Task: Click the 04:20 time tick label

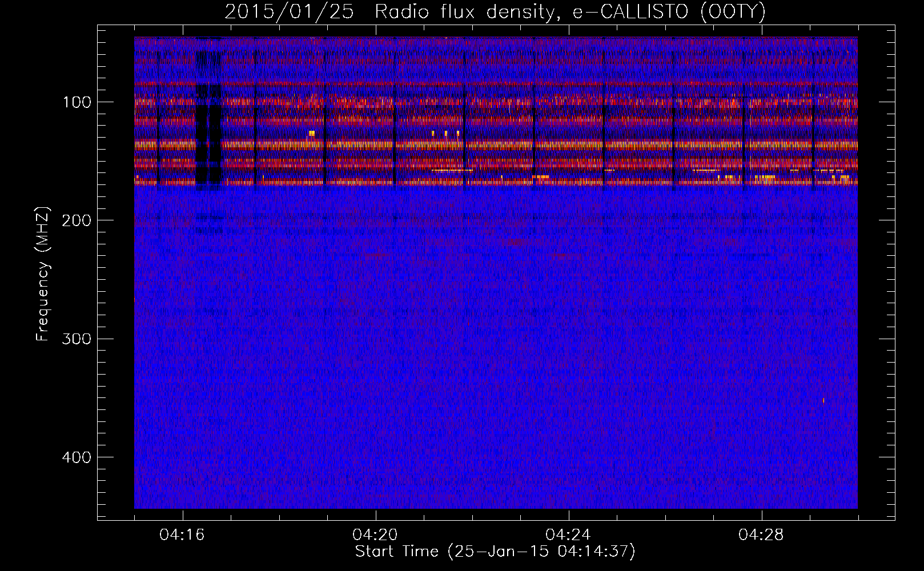Action: click(375, 535)
